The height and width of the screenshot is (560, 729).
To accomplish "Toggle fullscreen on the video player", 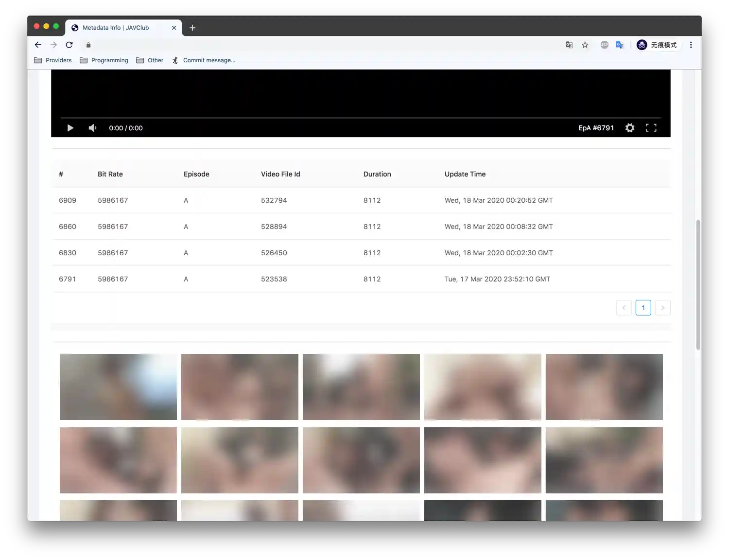I will tap(651, 127).
